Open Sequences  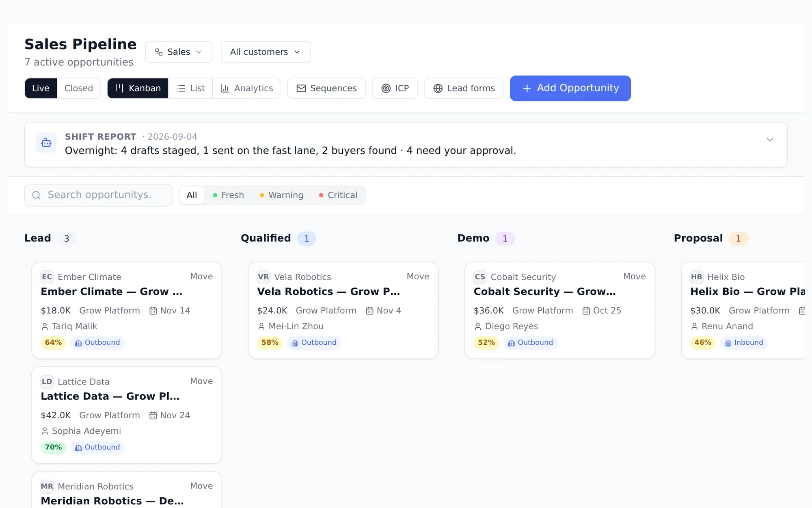click(326, 88)
